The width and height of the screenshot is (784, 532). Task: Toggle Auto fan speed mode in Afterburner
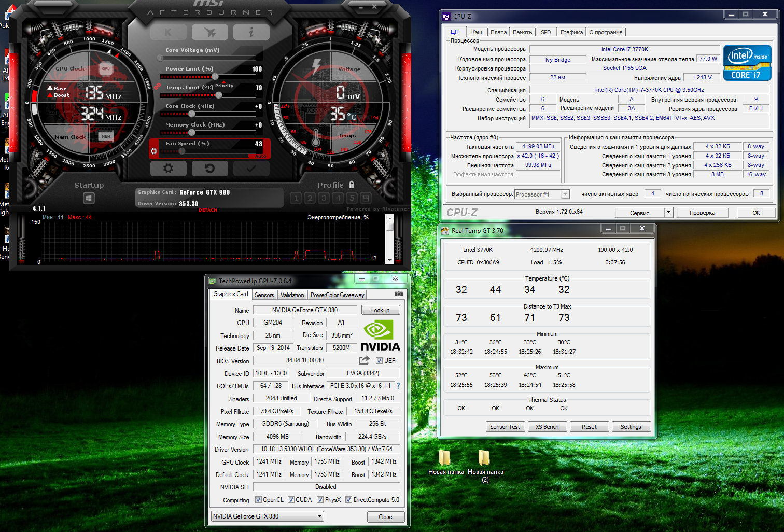260,156
